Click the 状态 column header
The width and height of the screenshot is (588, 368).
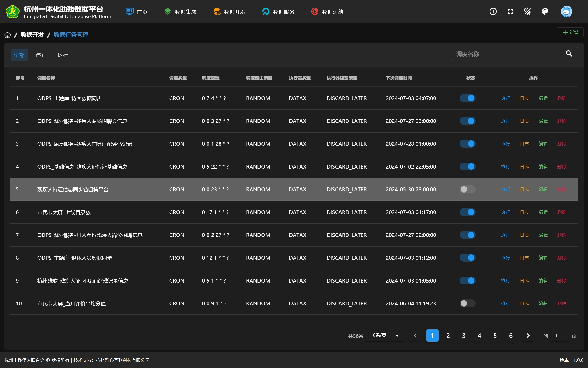pos(471,78)
